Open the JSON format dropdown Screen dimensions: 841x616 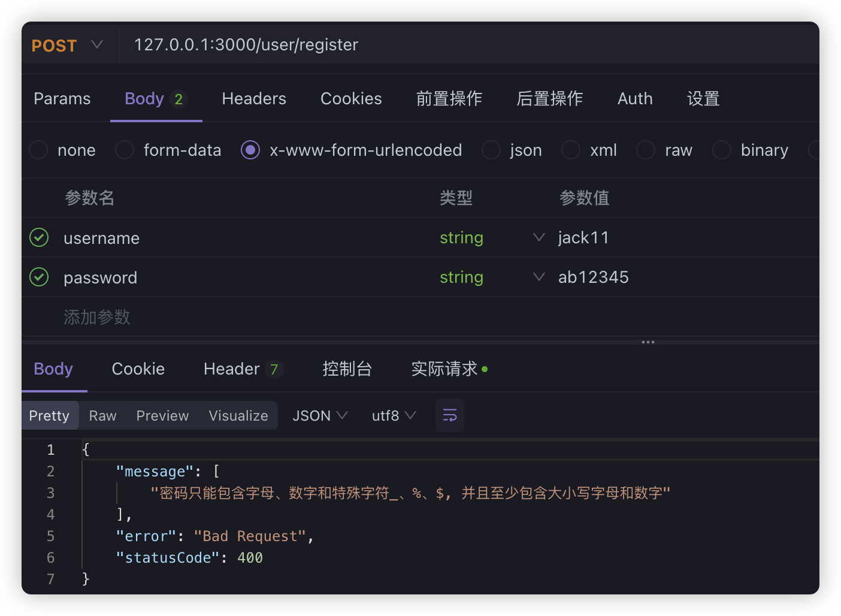click(x=319, y=415)
